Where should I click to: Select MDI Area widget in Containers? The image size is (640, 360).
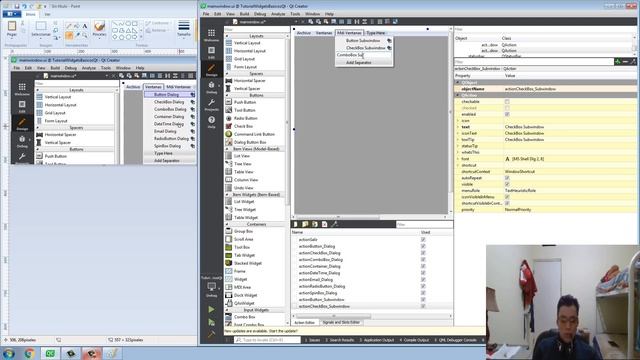[242, 287]
